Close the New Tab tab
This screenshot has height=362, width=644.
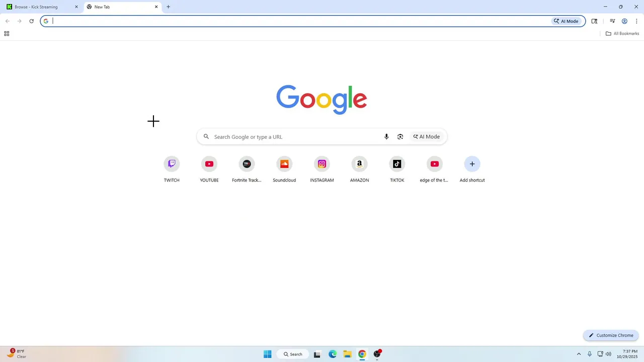click(x=156, y=7)
